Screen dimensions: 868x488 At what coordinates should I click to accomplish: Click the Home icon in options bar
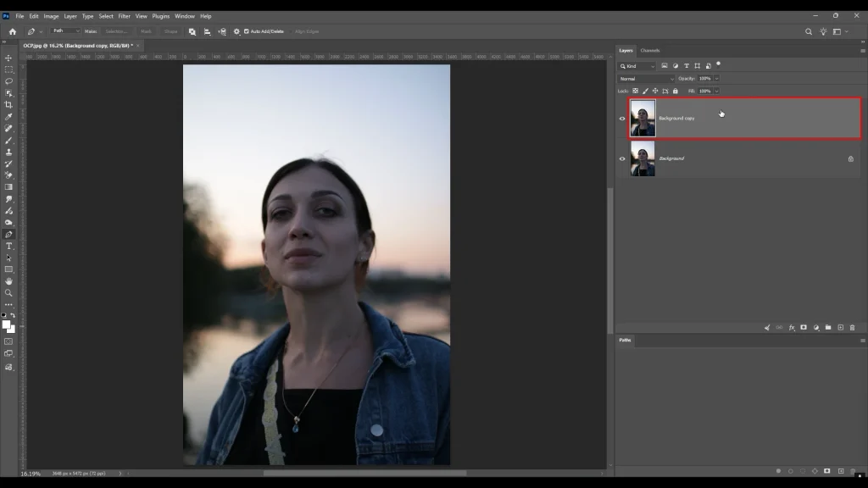tap(12, 31)
